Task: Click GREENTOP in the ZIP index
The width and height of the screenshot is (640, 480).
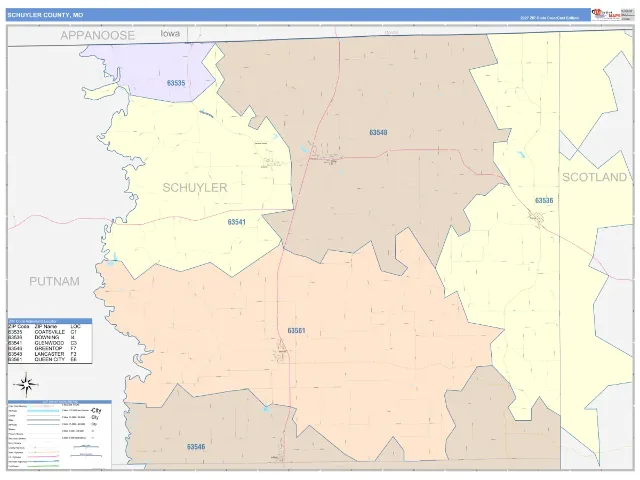Action: click(49, 349)
